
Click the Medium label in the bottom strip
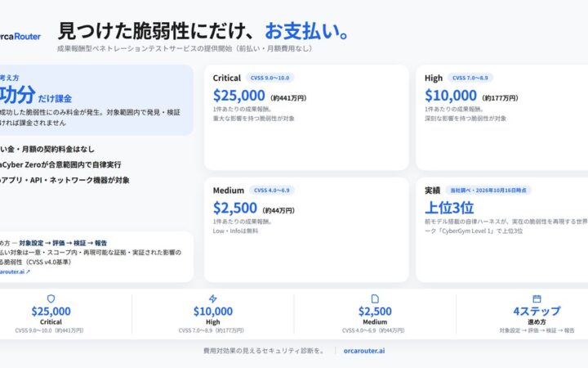tap(375, 322)
